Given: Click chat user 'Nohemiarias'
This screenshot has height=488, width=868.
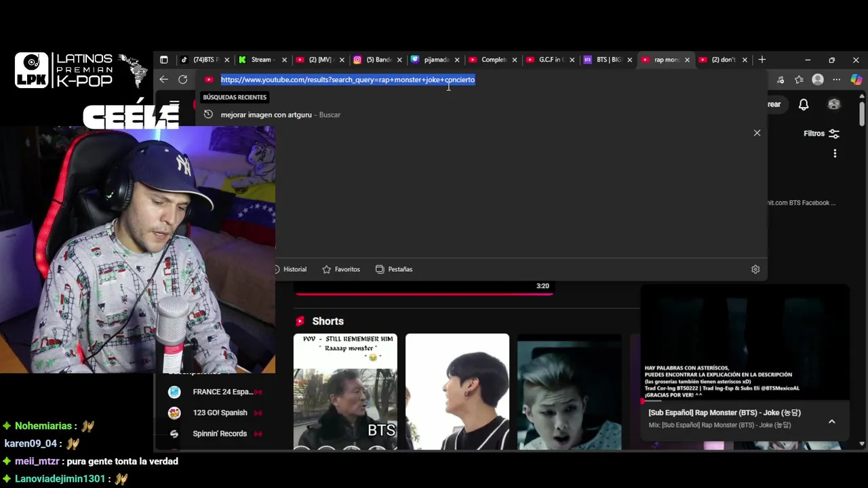Looking at the screenshot, I should point(43,426).
